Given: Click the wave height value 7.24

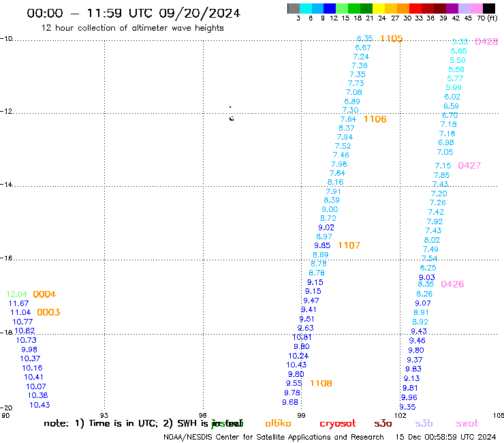Looking at the screenshot, I should [361, 57].
